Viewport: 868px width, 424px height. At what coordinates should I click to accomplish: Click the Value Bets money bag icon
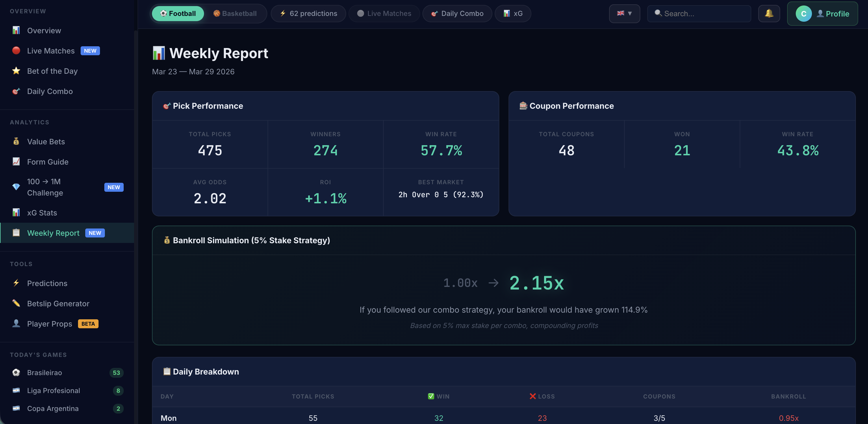[x=16, y=141]
